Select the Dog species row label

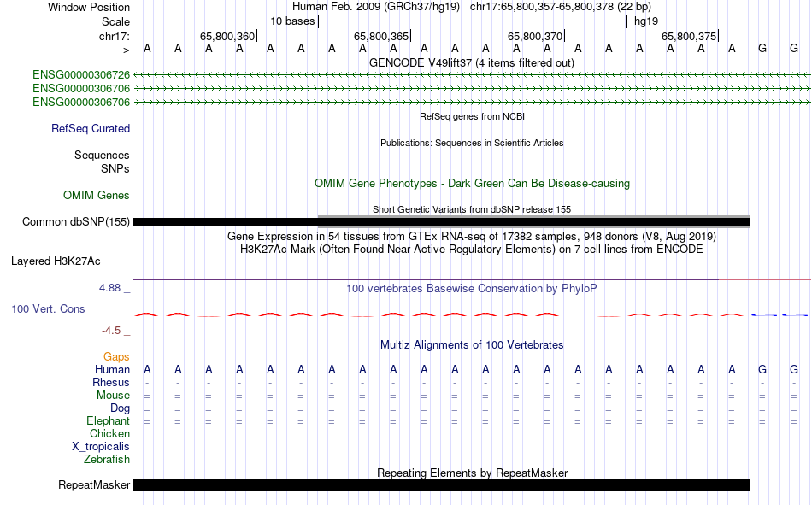(120, 408)
